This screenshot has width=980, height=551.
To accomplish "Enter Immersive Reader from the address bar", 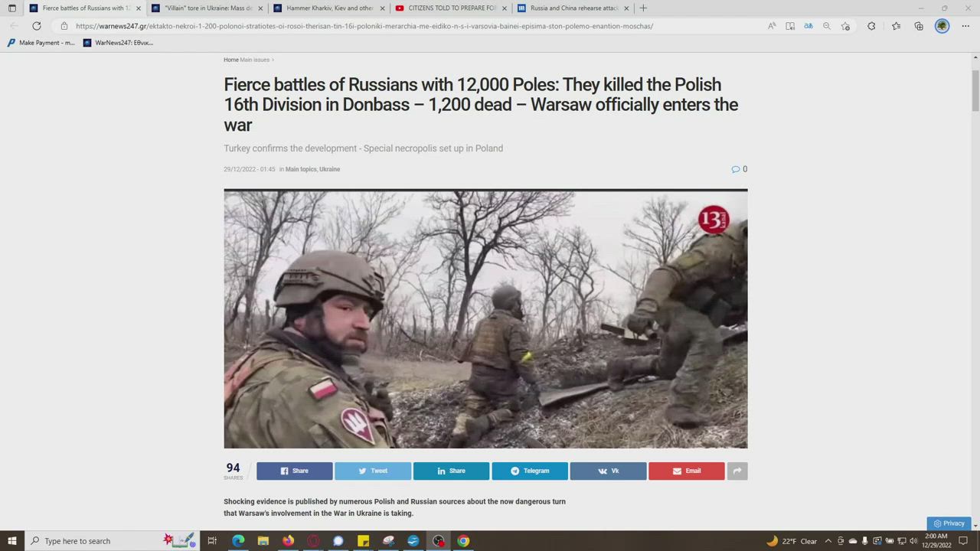I will (790, 26).
